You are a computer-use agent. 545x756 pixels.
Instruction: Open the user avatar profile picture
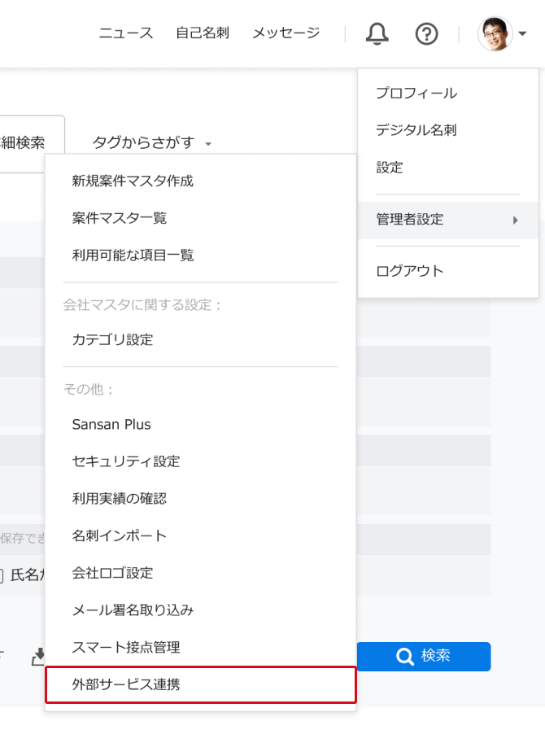495,33
